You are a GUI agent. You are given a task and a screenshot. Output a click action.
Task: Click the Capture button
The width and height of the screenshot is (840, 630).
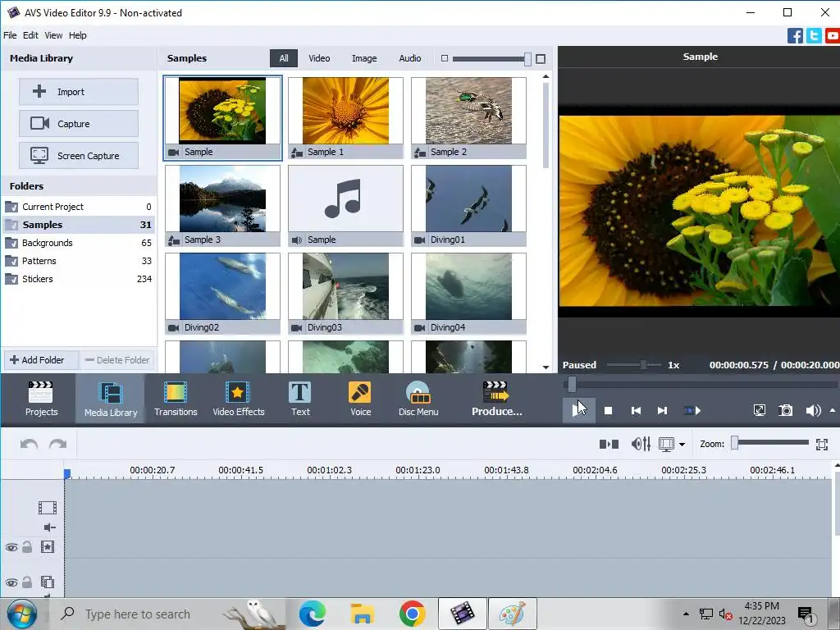[x=79, y=124]
